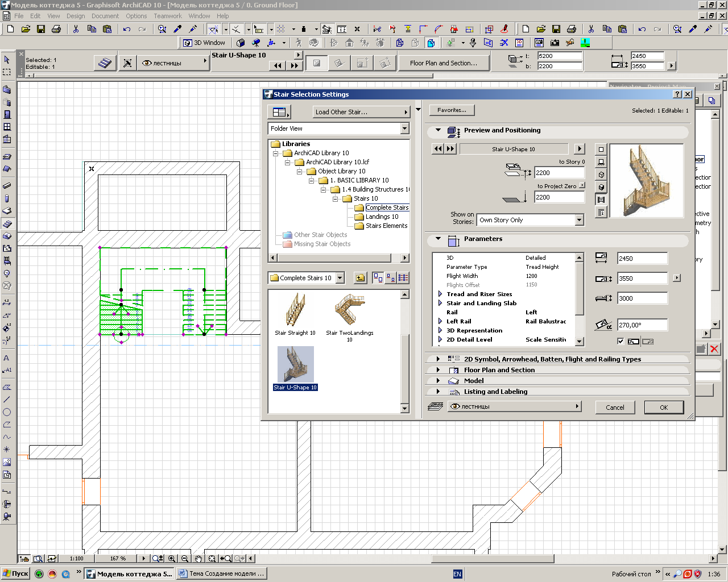Click the Favorites... button
Viewport: 728px width, 582px height.
452,110
